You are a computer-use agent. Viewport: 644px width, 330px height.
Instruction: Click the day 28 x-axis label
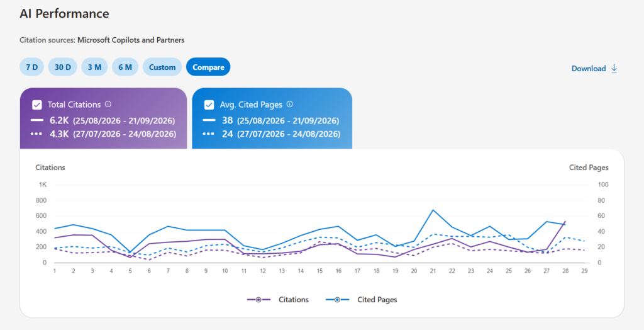[x=565, y=271]
